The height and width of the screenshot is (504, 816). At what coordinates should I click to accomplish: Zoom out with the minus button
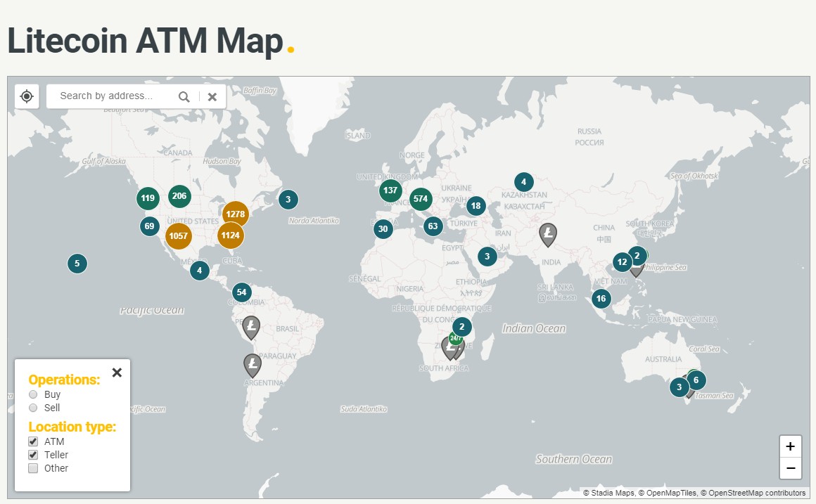tap(790, 468)
